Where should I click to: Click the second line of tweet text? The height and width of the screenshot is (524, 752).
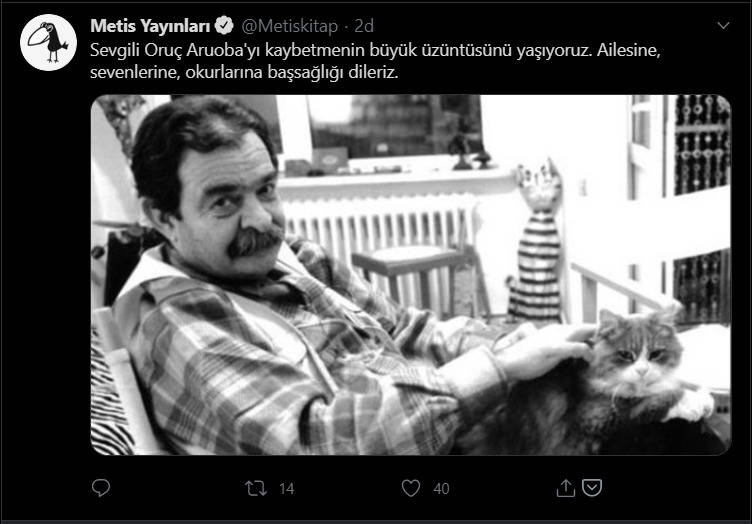click(244, 72)
